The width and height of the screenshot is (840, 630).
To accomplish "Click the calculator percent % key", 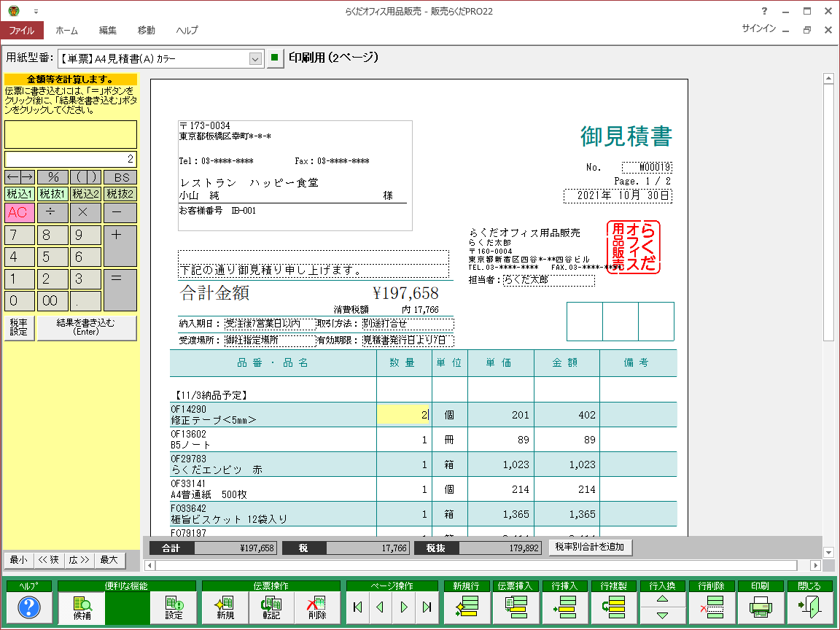I will tap(53, 177).
